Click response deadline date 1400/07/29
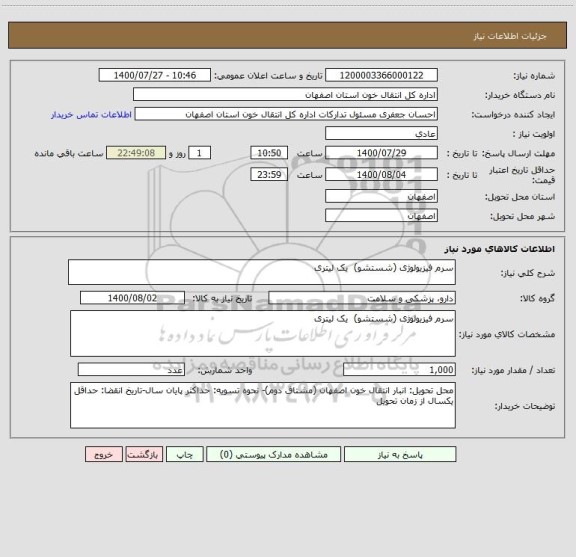 coord(381,153)
